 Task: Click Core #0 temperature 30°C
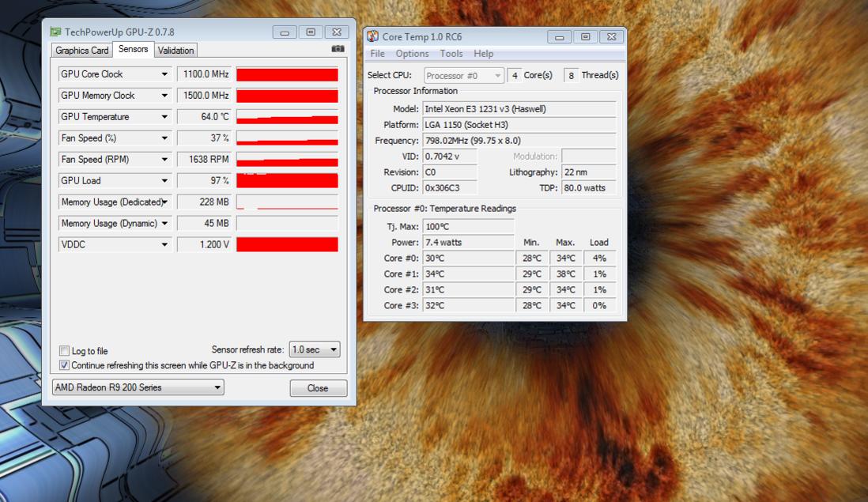[468, 258]
